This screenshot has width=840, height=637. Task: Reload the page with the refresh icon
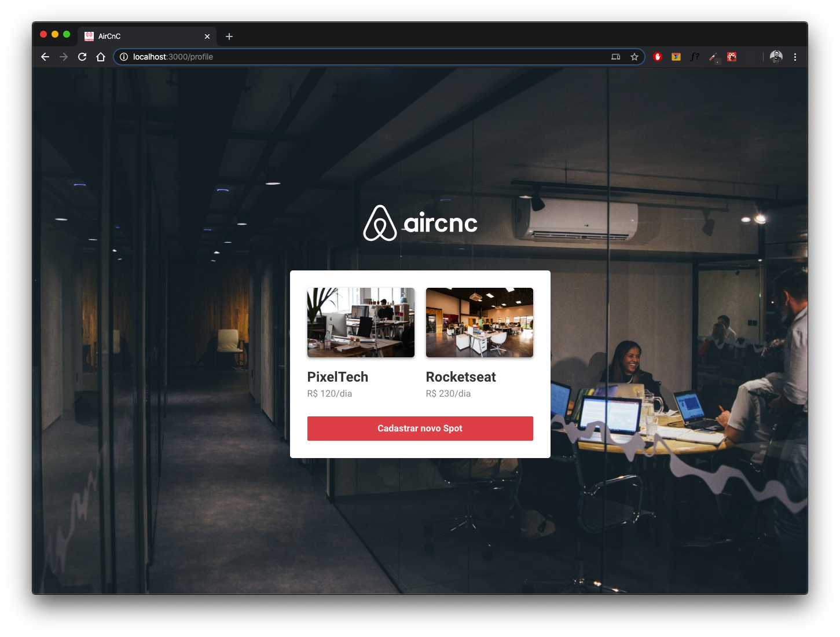(x=82, y=57)
